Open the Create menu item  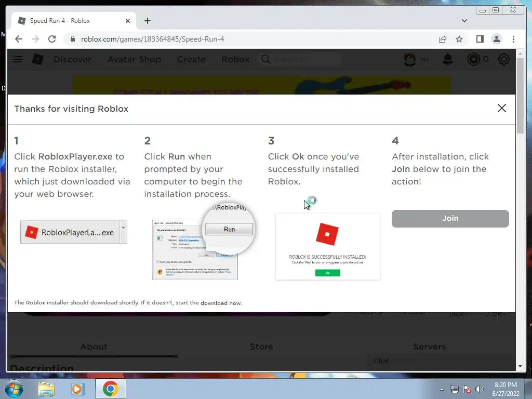tap(191, 59)
